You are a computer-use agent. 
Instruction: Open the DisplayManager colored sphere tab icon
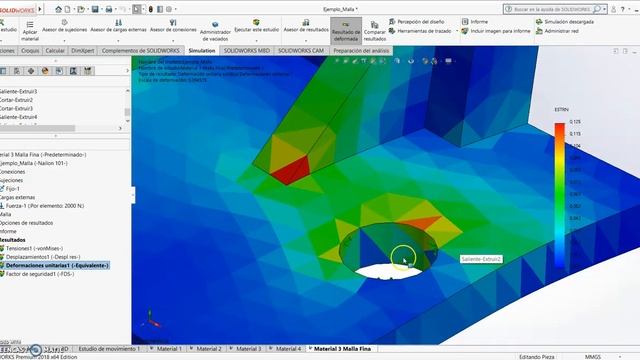click(45, 71)
